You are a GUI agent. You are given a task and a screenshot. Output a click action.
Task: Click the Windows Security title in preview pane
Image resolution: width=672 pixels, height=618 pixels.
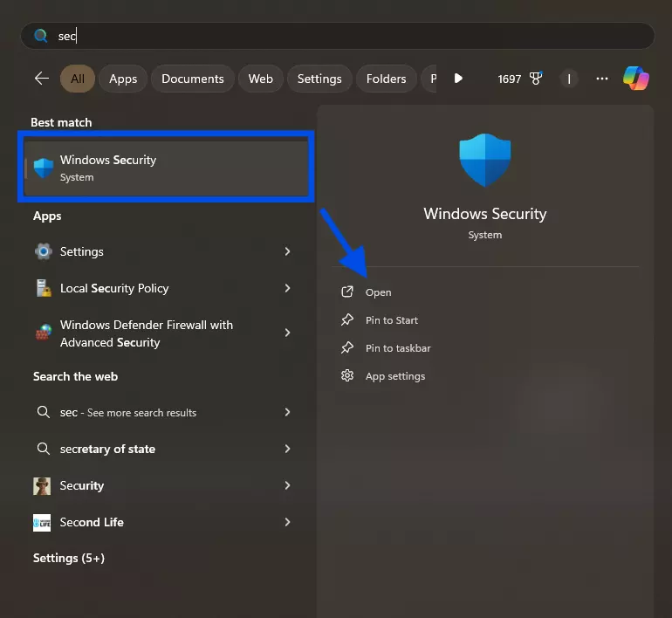(x=485, y=214)
